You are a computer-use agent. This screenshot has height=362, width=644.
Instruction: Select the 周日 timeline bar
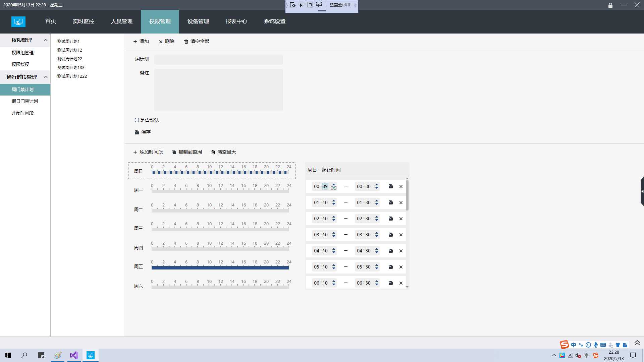220,172
